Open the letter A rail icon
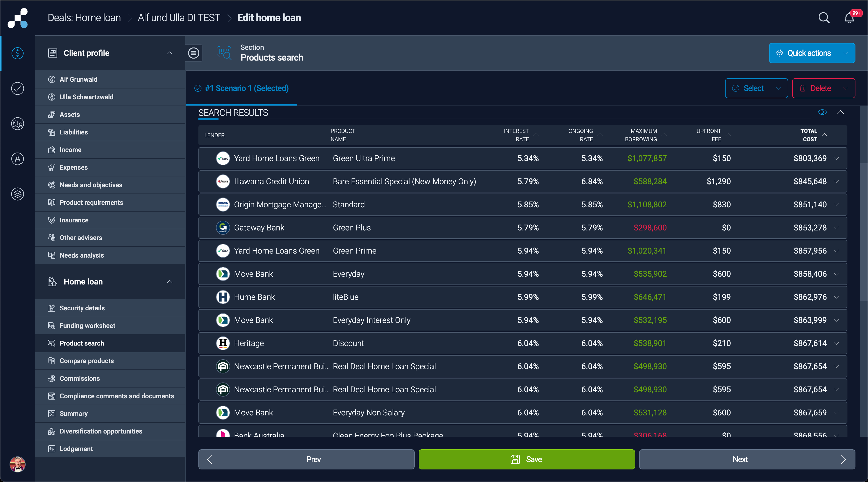 tap(18, 159)
